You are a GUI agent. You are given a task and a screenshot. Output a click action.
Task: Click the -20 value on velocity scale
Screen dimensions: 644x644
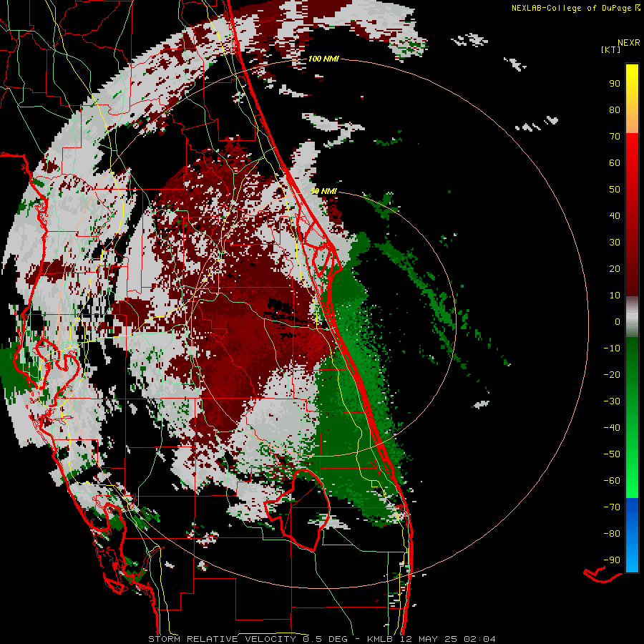(x=612, y=374)
